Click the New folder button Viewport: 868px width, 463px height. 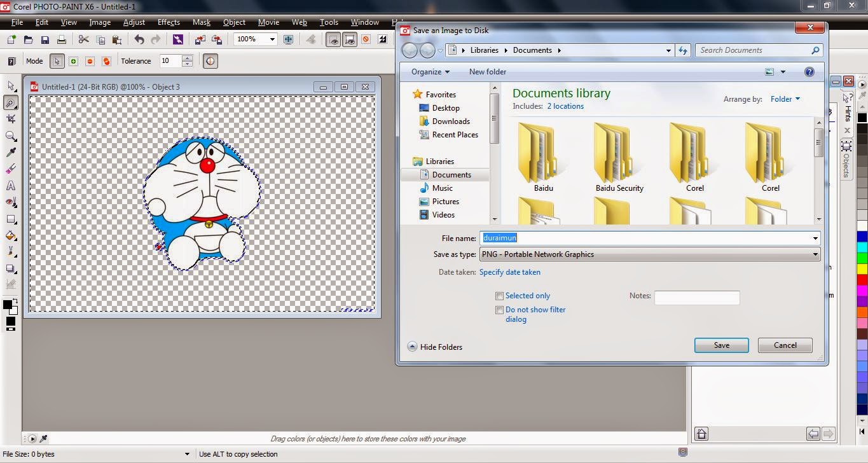488,72
